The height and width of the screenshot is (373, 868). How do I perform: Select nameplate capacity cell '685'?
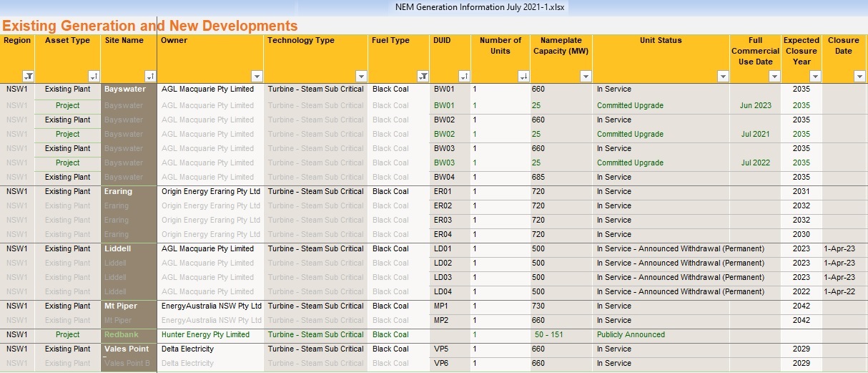coord(561,177)
